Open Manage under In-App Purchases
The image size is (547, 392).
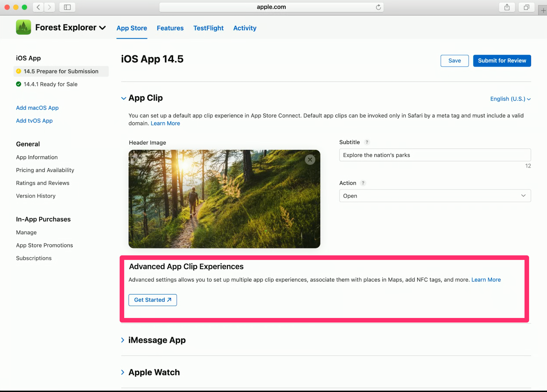26,233
